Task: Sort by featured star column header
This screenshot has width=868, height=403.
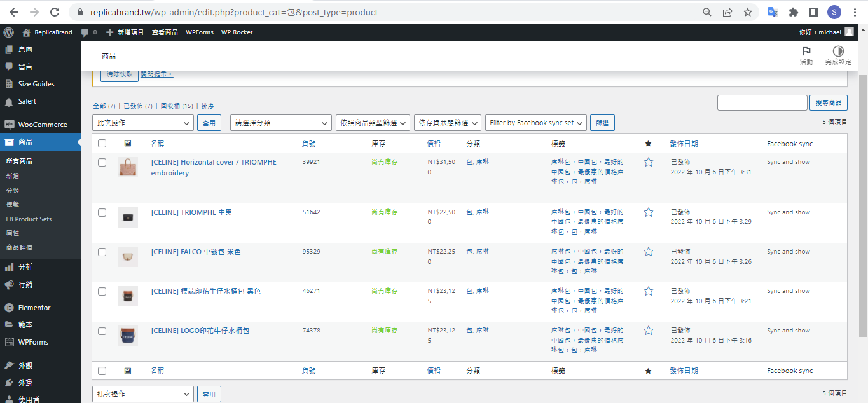Action: click(x=648, y=144)
